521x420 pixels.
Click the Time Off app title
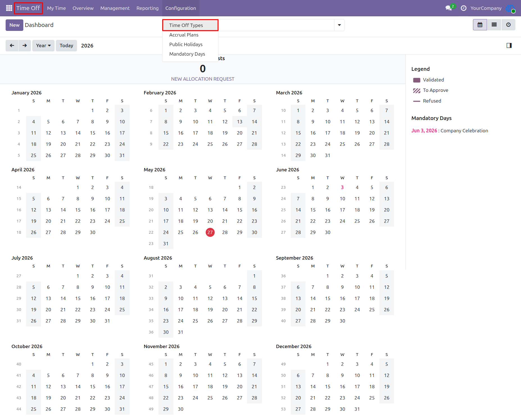coord(28,8)
